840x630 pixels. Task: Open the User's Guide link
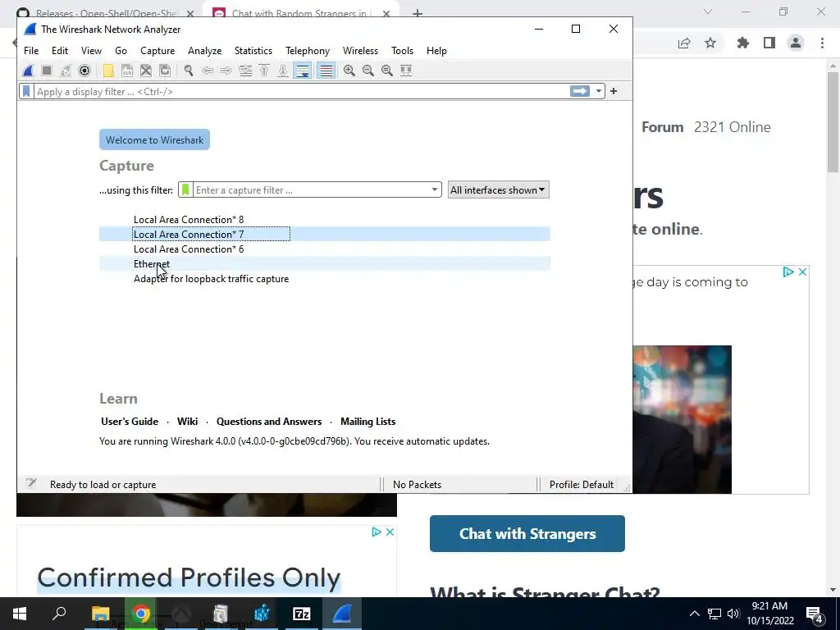pyautogui.click(x=130, y=422)
